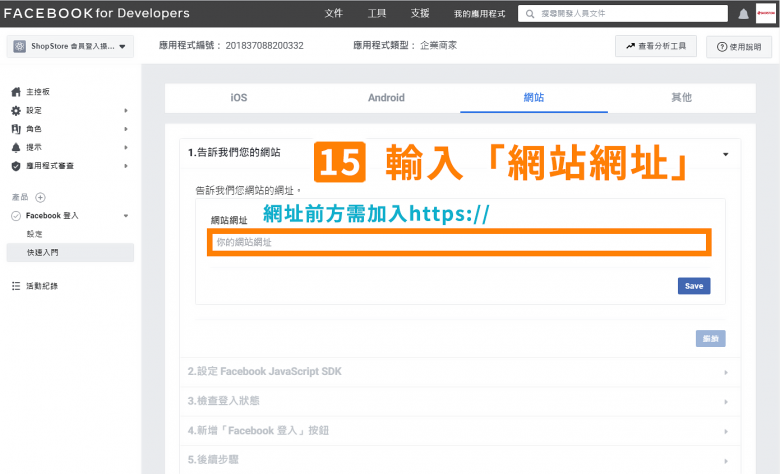Viewport: 780px width, 474px height.
Task: Switch to the Android tab
Action: pos(387,98)
